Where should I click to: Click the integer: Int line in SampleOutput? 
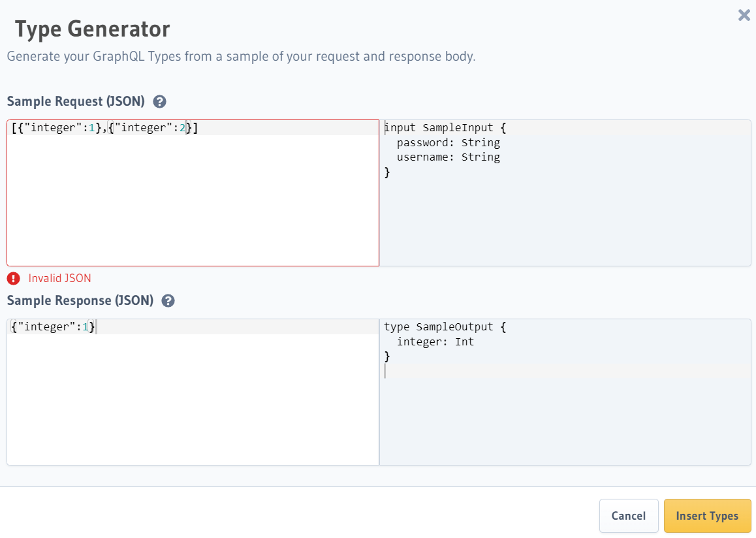pyautogui.click(x=435, y=341)
